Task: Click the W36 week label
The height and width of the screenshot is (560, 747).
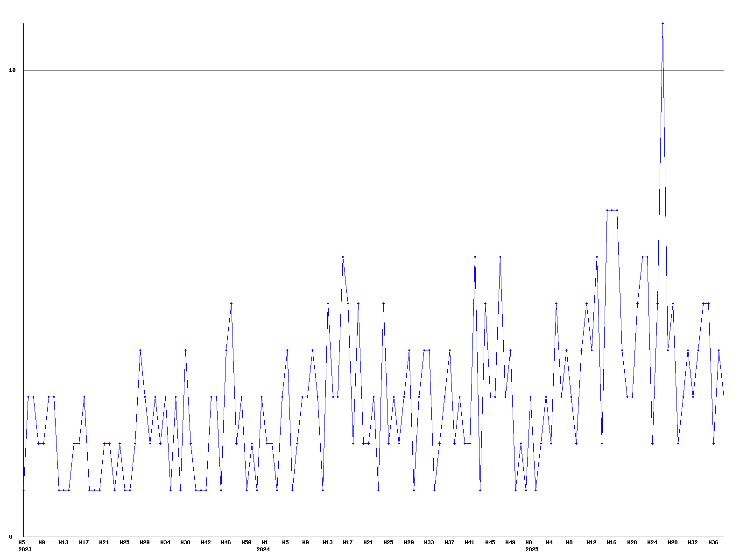Action: click(x=713, y=543)
